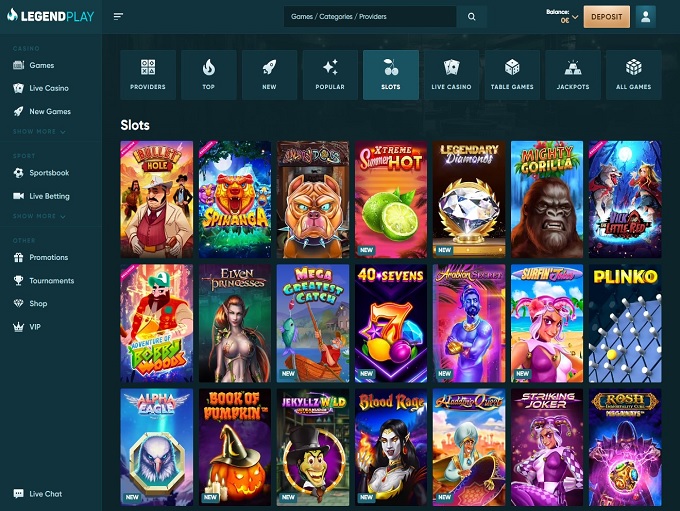
Task: Expand Show More under Casino section
Action: 39,132
